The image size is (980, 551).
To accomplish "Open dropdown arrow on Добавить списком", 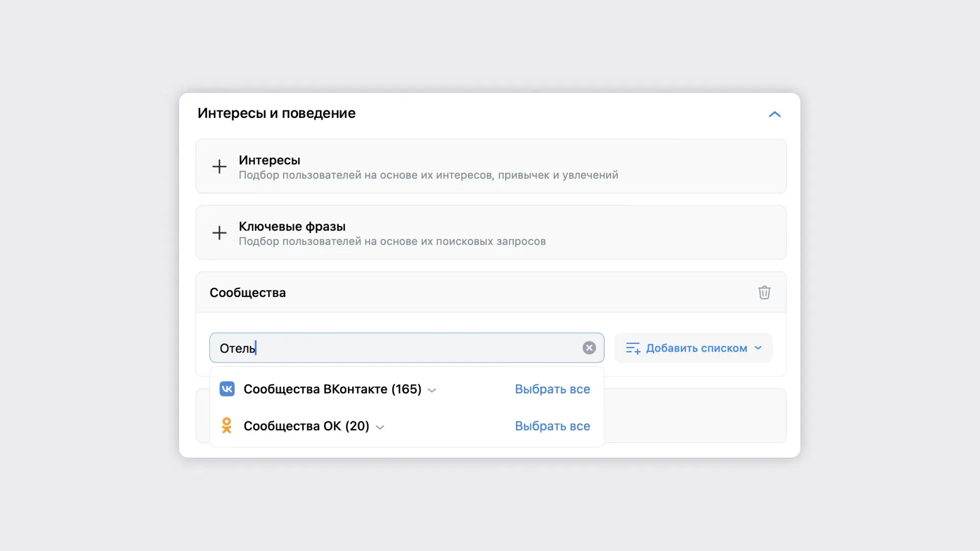I will click(758, 348).
